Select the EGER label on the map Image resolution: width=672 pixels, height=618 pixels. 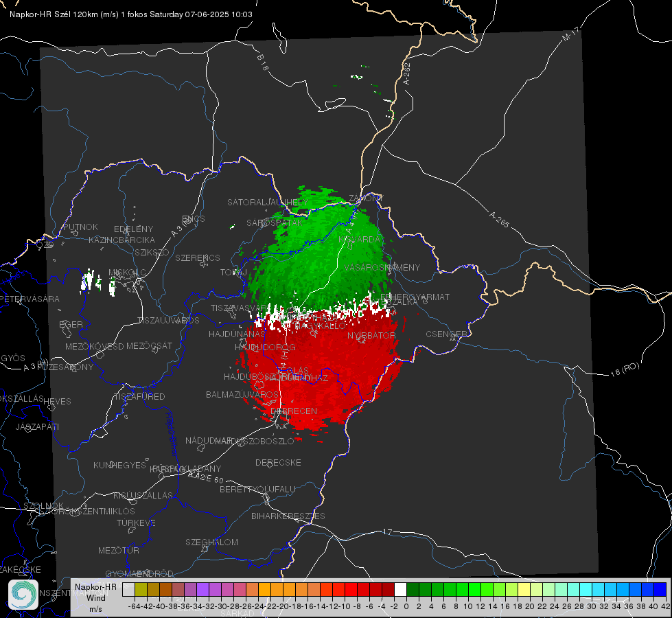[x=71, y=324]
